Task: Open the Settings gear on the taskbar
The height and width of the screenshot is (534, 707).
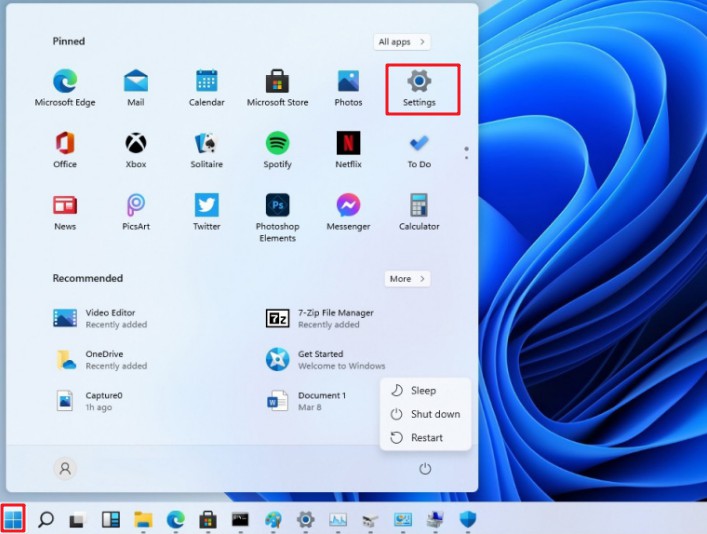Action: click(x=305, y=520)
